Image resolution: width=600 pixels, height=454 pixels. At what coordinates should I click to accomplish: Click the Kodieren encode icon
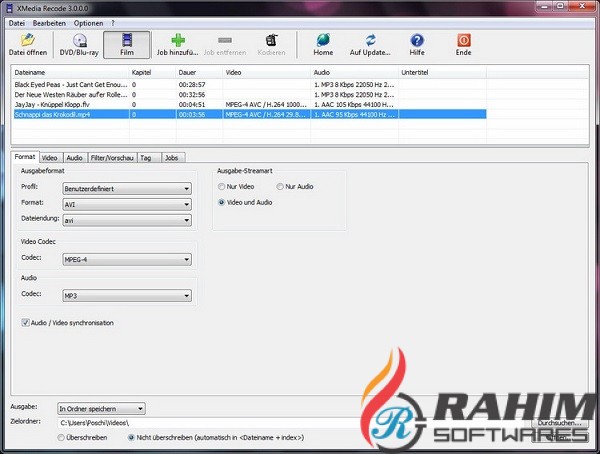pos(271,40)
